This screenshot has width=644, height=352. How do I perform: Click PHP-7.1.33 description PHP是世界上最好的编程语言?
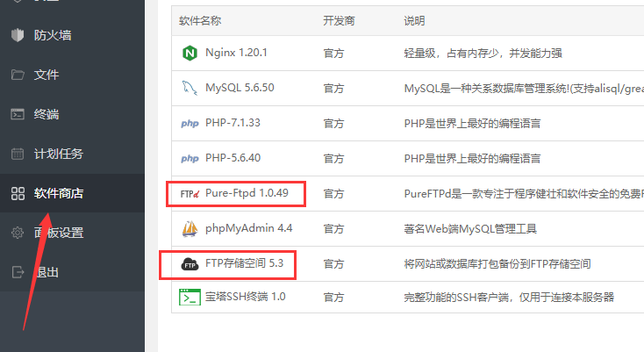[x=472, y=124]
